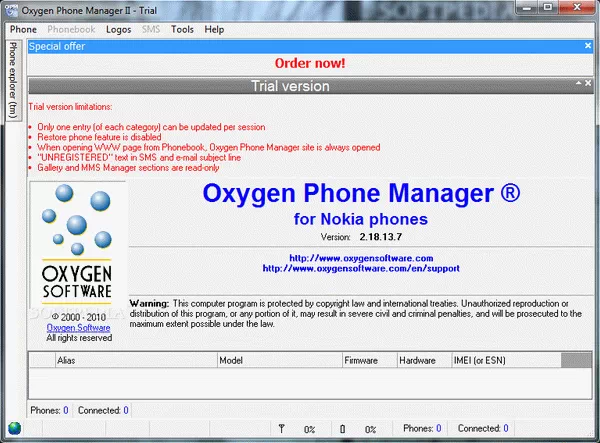This screenshot has height=443, width=600.
Task: Sort phones by IMEI (or ESN) column
Action: coord(507,360)
